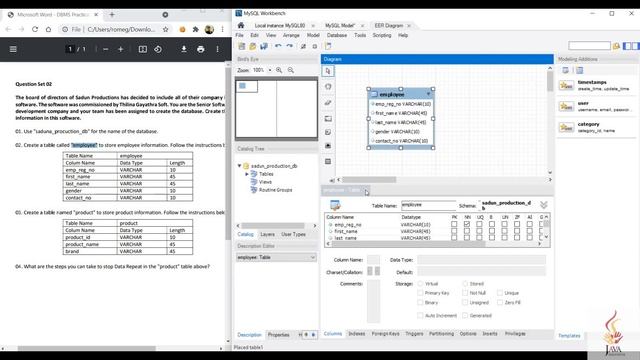Click the Table Name input field
640x360 pixels.
click(428, 205)
